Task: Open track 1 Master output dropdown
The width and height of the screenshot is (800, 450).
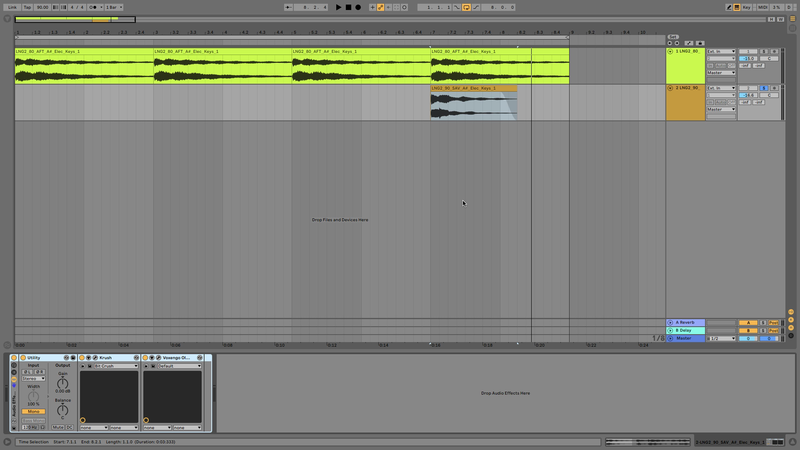Action: [x=721, y=72]
